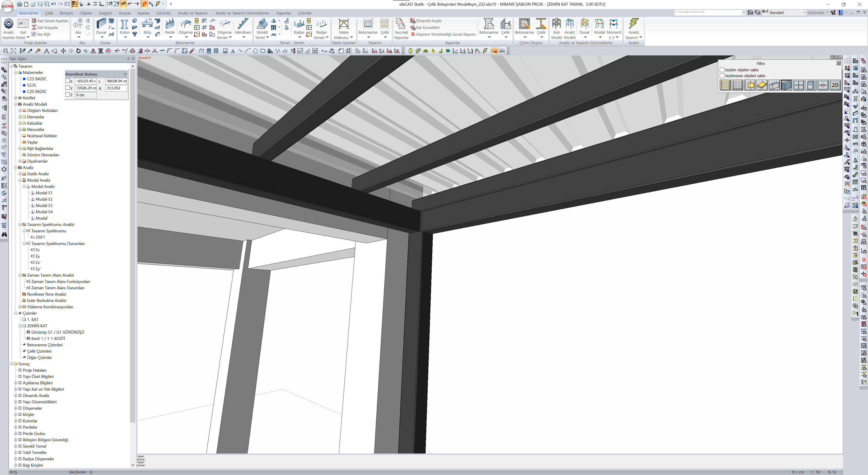The height and width of the screenshot is (475, 868).
Task: Switch to Raporlar ribbon tab
Action: [x=283, y=13]
